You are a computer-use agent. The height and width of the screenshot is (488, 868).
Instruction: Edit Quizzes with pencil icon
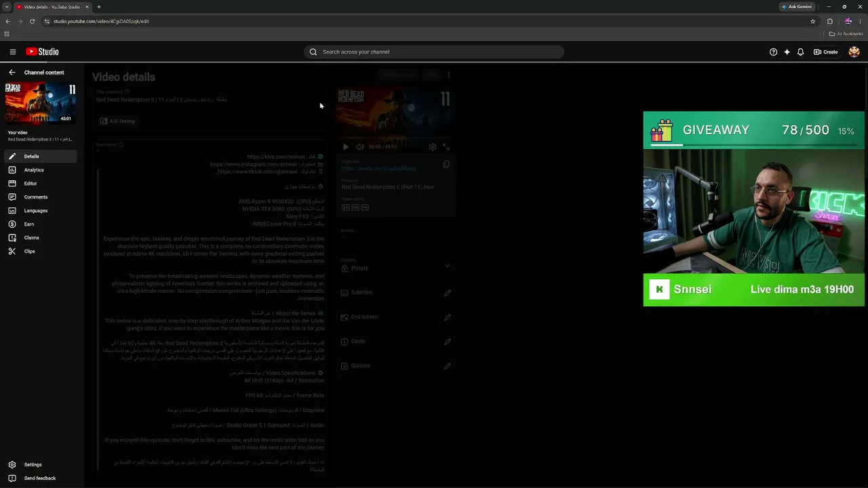pos(448,366)
